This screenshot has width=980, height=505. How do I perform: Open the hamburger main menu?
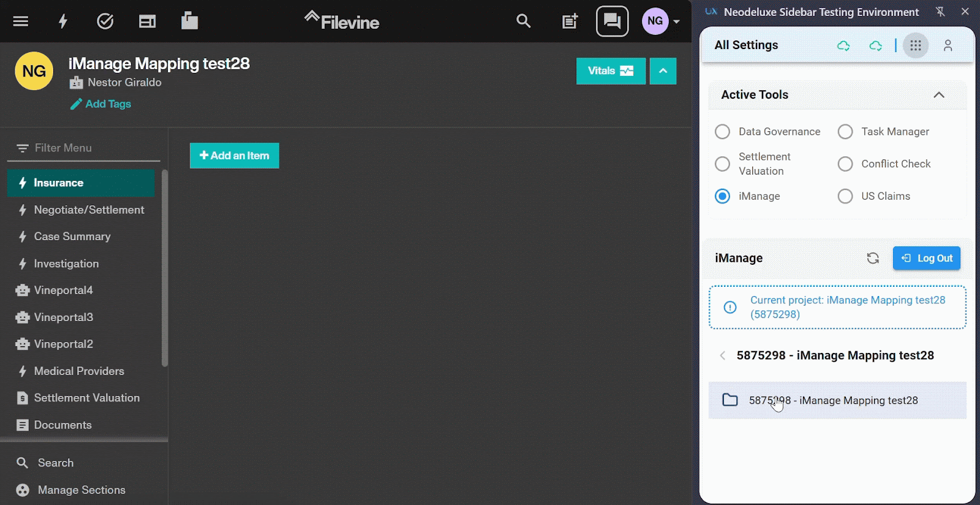pyautogui.click(x=21, y=21)
